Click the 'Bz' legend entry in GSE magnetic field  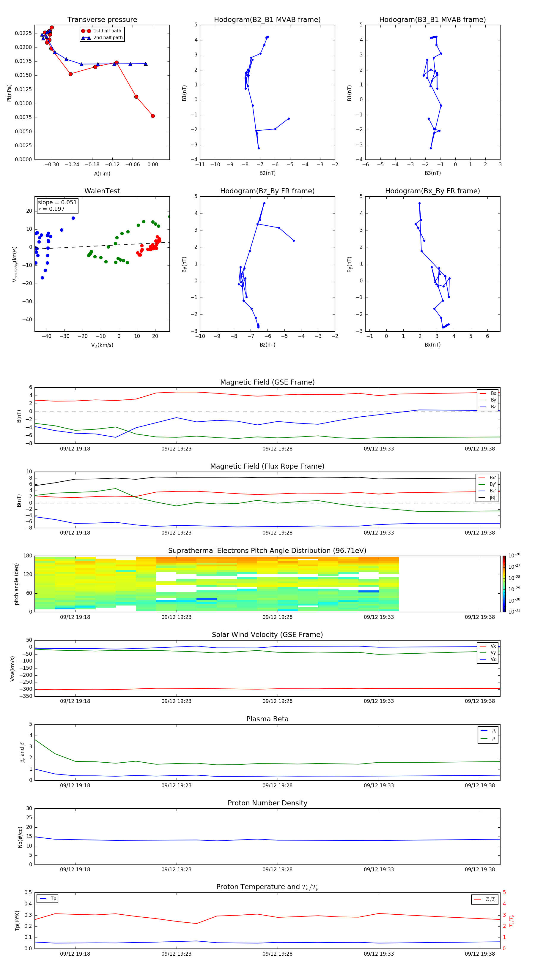pyautogui.click(x=488, y=407)
